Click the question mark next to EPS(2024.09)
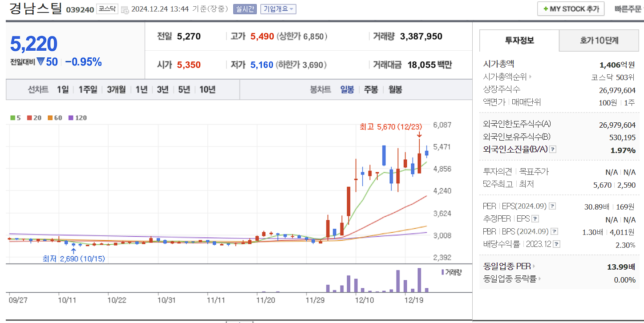Screen dimensions: 644x323 (552, 207)
